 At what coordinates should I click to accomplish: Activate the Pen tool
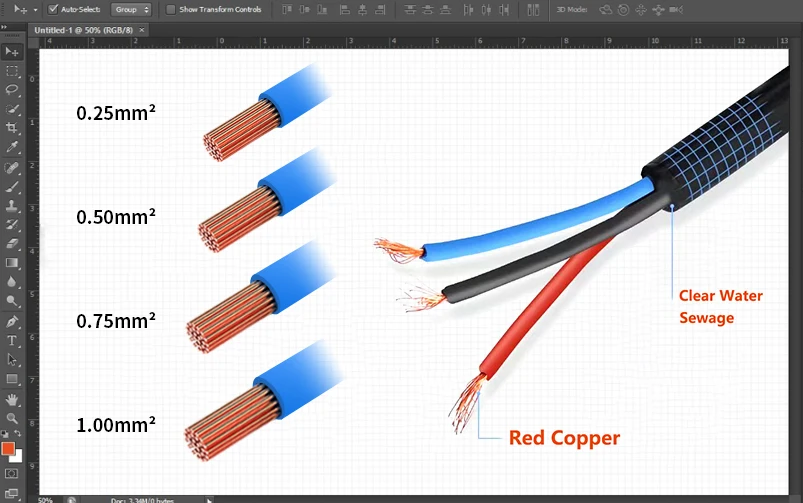[12, 322]
